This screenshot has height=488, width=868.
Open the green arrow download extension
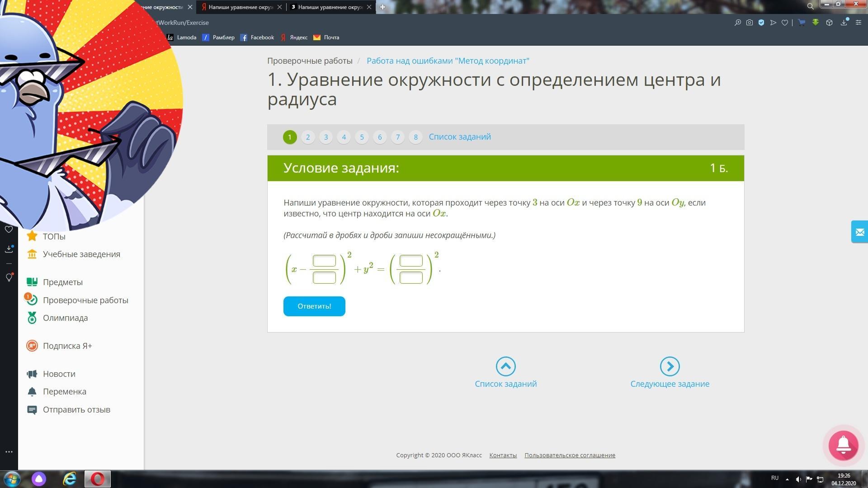point(816,23)
